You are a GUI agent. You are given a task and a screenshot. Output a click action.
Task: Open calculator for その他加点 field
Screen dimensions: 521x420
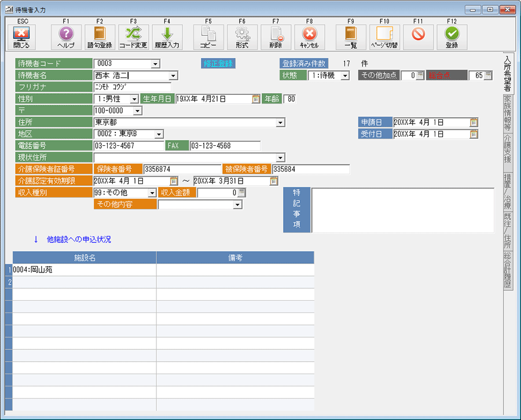(x=420, y=76)
